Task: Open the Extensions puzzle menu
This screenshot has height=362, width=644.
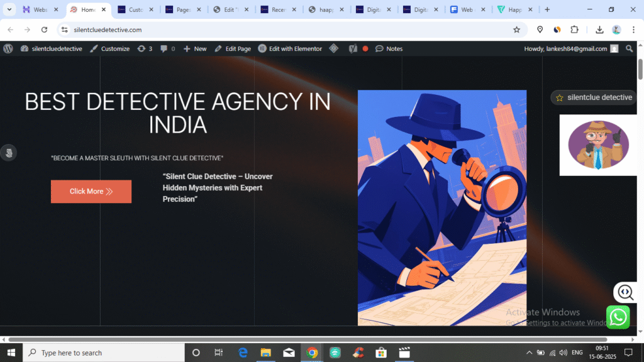Action: 575,30
